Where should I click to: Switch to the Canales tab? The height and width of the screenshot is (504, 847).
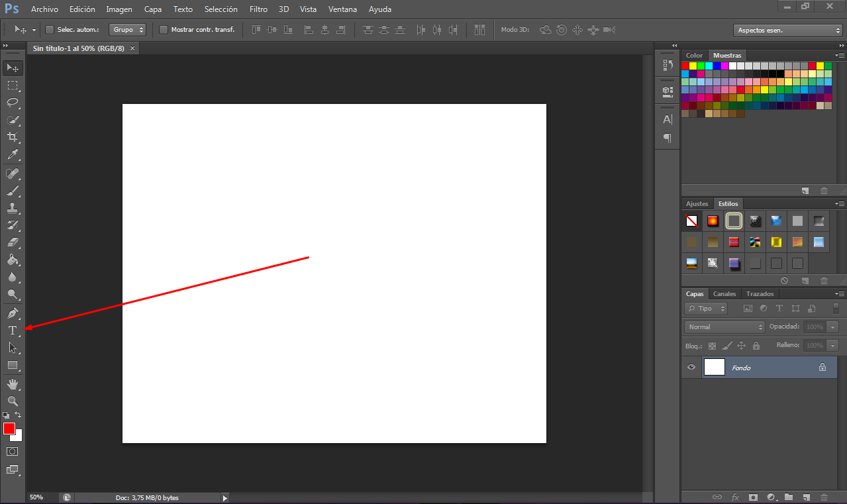point(724,293)
